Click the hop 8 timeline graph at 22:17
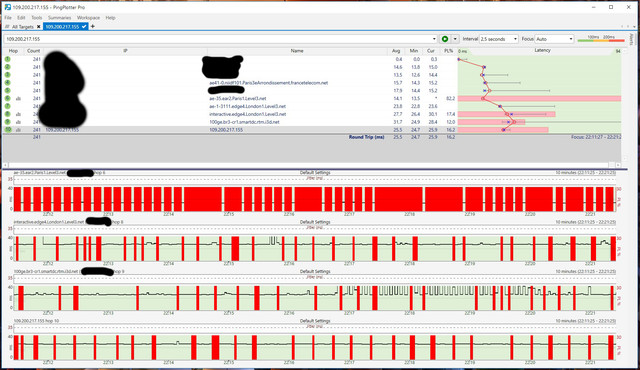The height and width of the screenshot is (370, 640). (x=349, y=248)
